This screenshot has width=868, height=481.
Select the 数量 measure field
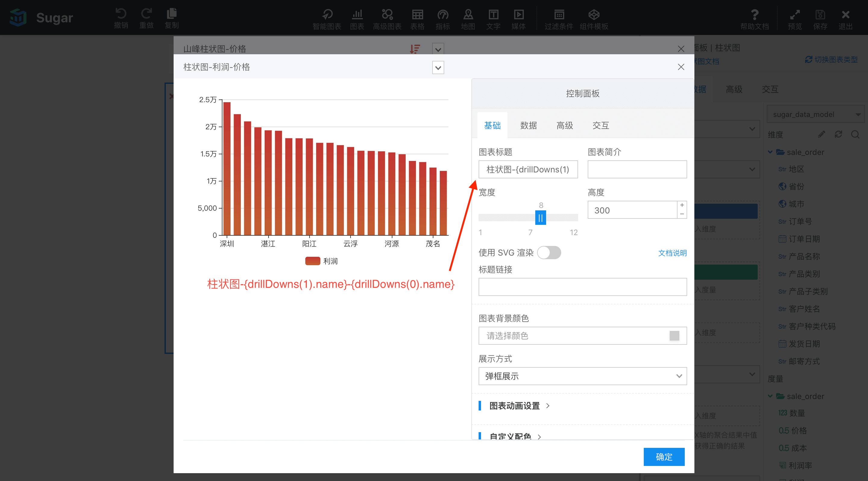(792, 413)
